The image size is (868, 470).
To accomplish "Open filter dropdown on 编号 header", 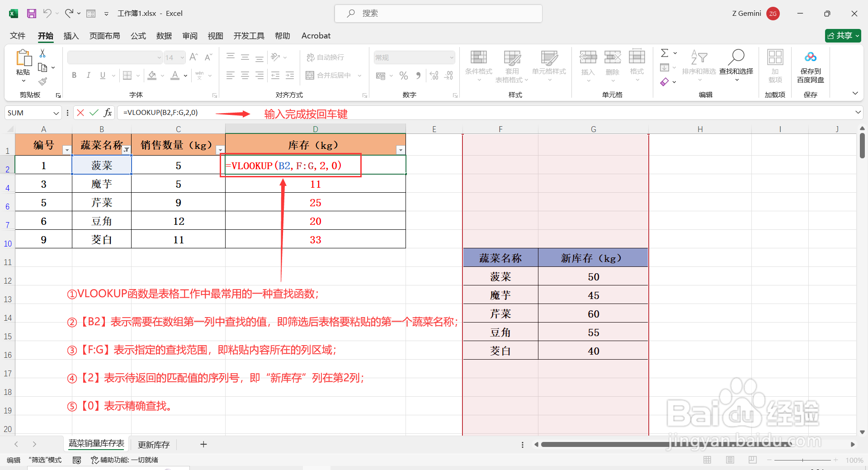I will coord(67,150).
